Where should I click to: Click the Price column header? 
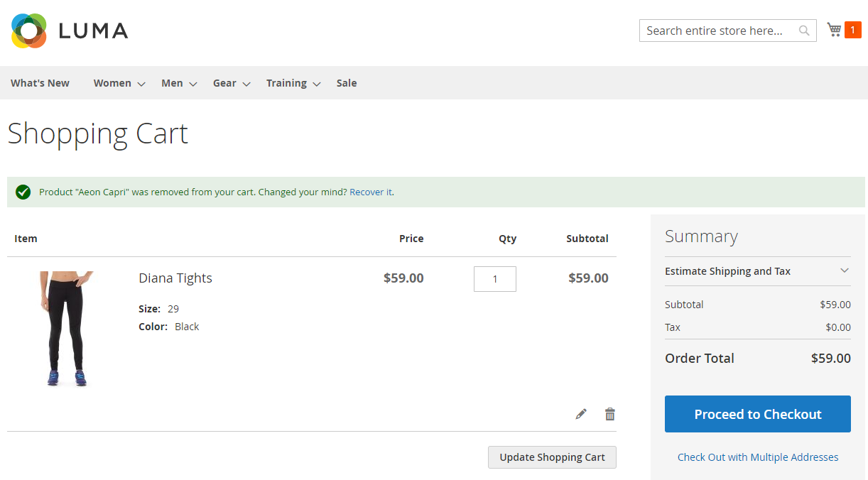(411, 239)
